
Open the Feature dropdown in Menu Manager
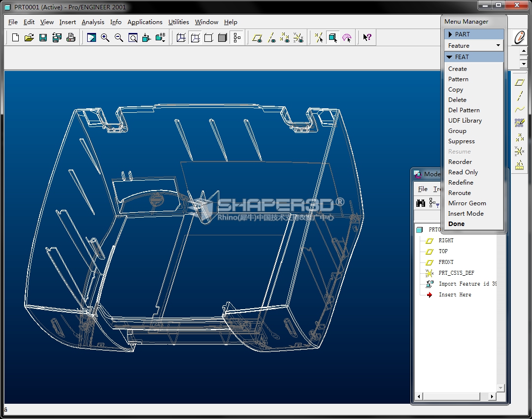coord(474,45)
